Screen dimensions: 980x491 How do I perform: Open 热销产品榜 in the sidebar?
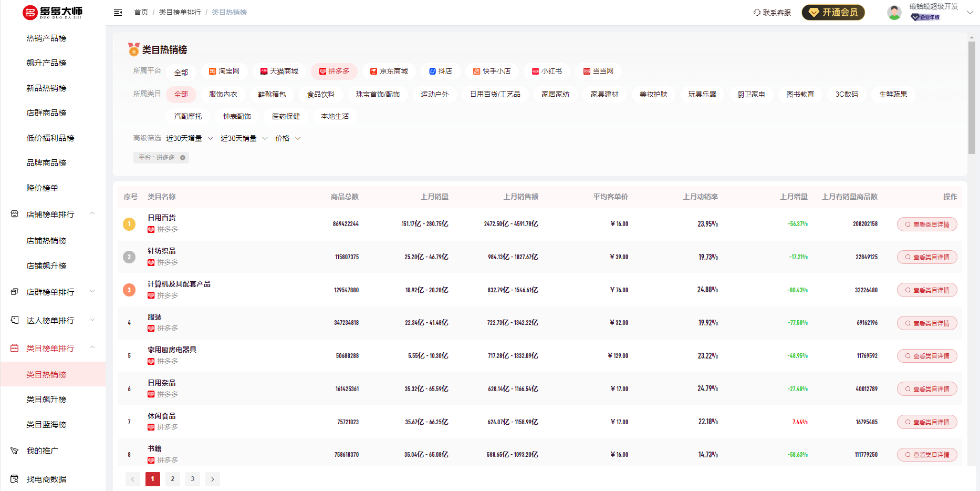point(46,38)
